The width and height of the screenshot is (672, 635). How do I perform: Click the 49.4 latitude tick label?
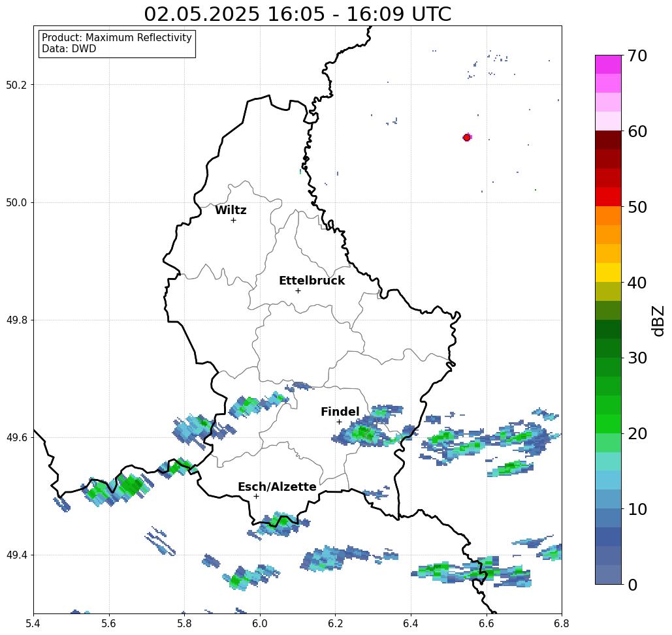(x=16, y=555)
